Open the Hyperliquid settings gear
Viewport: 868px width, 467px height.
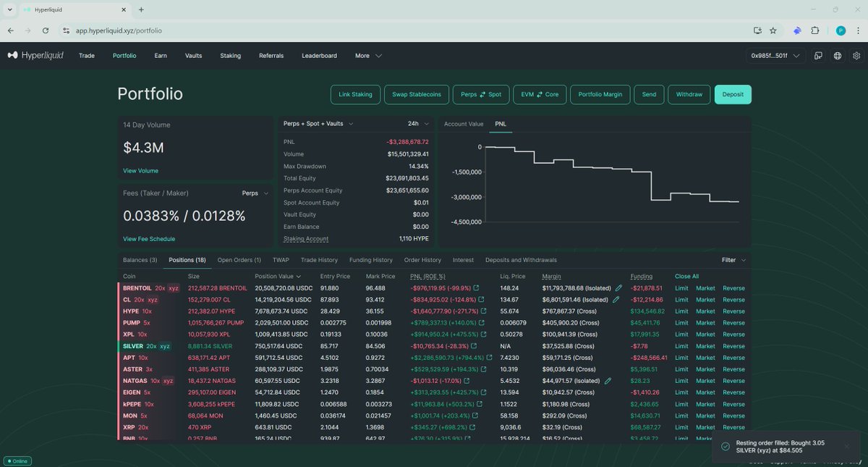[856, 56]
